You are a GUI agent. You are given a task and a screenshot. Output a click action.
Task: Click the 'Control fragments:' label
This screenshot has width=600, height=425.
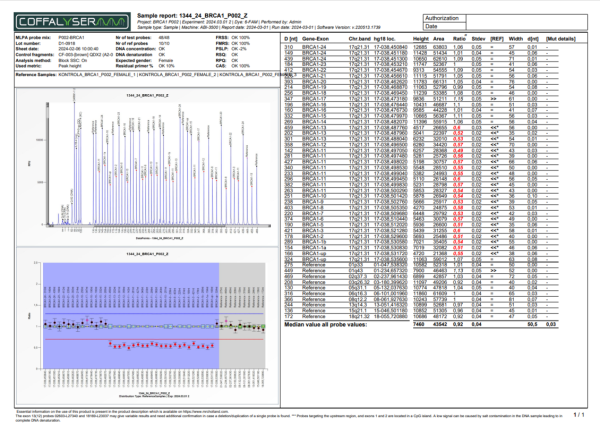click(35, 55)
